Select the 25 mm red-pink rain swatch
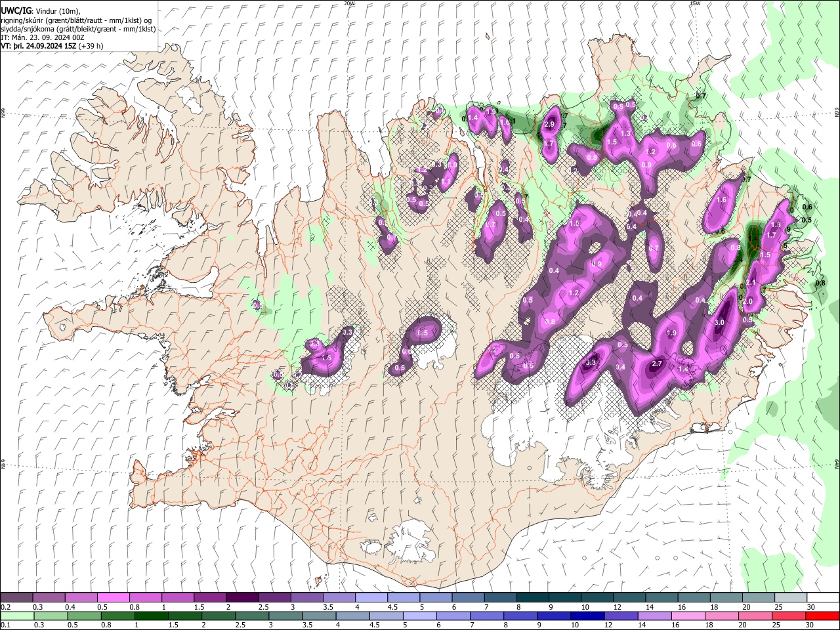The height and width of the screenshot is (630, 840). (790, 616)
